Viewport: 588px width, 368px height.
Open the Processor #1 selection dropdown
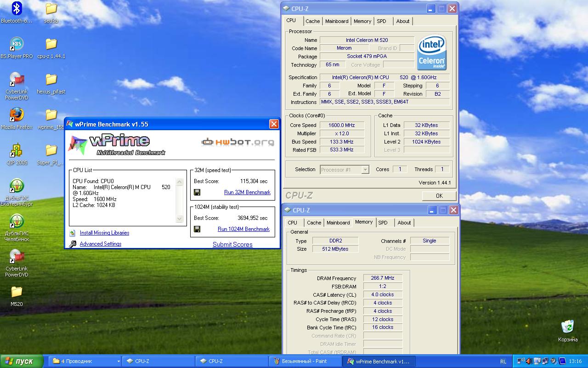click(345, 170)
